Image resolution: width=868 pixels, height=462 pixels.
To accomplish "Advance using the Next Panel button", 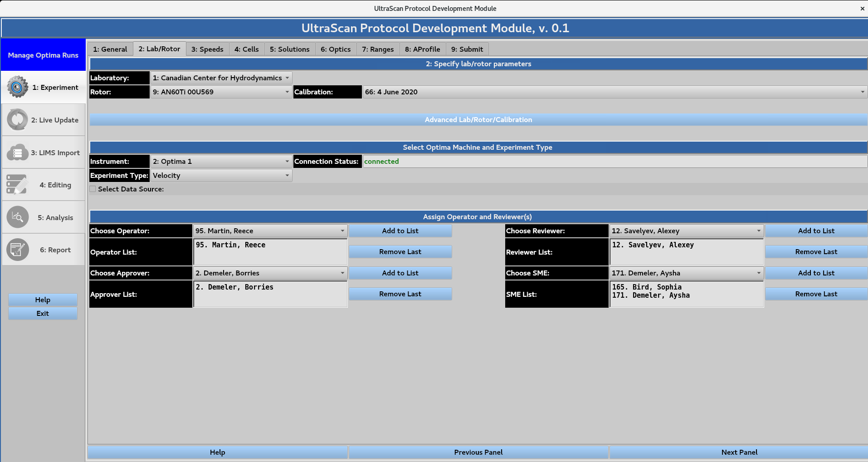I will tap(739, 452).
